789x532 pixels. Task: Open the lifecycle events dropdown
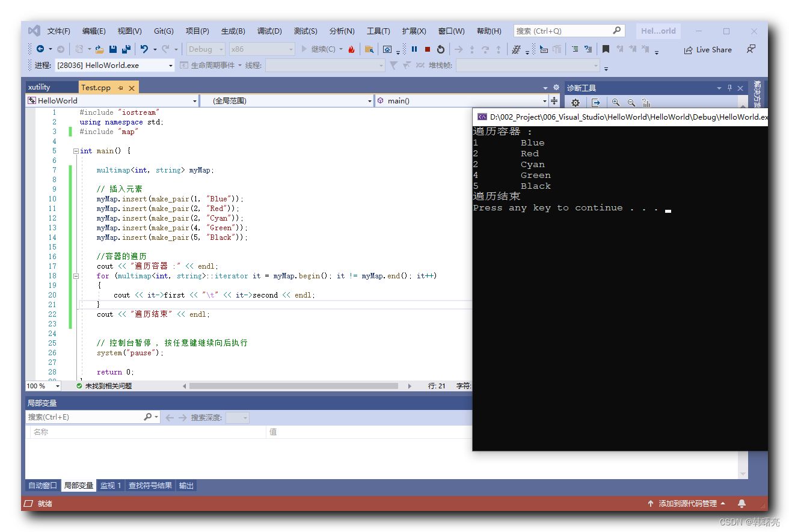coord(210,66)
